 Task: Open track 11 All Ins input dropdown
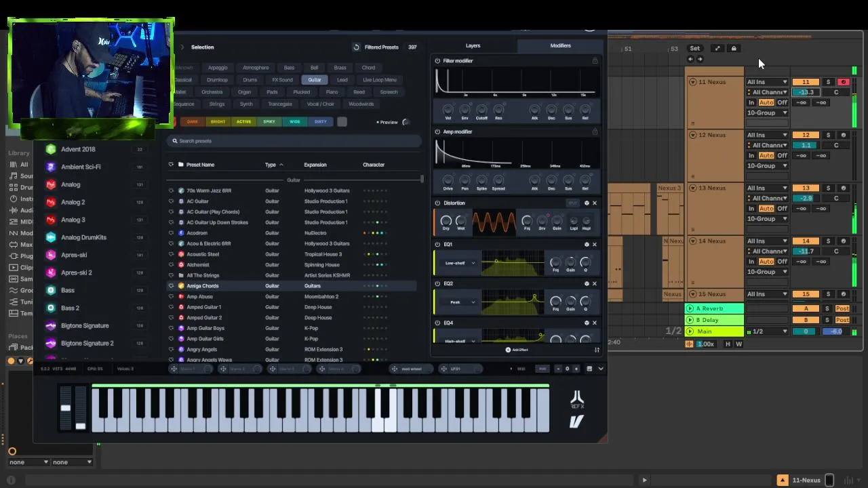[767, 82]
